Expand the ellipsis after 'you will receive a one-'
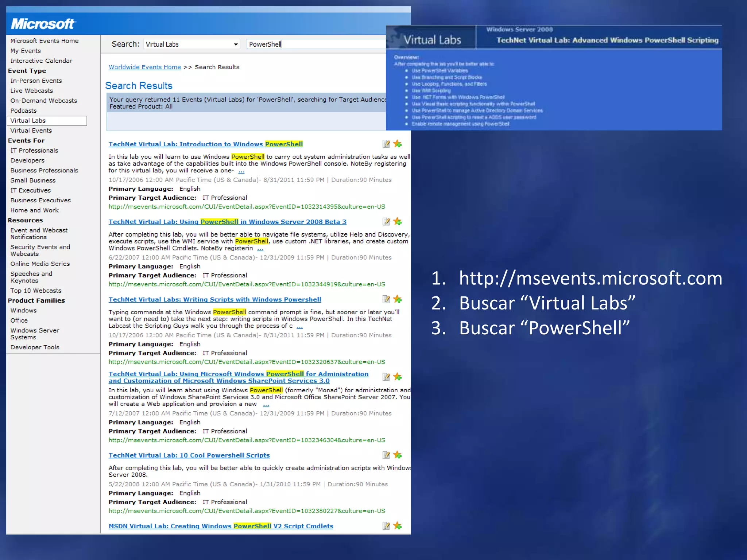The image size is (747, 560). coord(241,171)
